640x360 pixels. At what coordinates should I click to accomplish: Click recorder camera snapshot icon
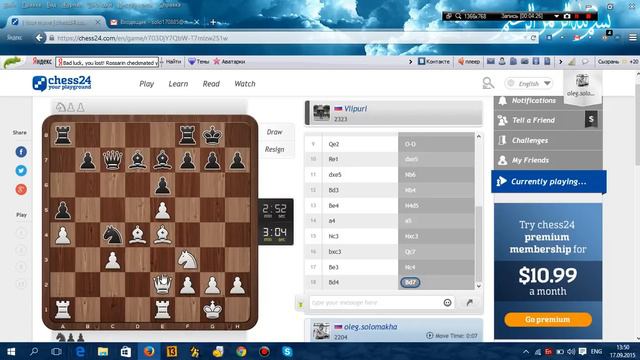tap(567, 16)
